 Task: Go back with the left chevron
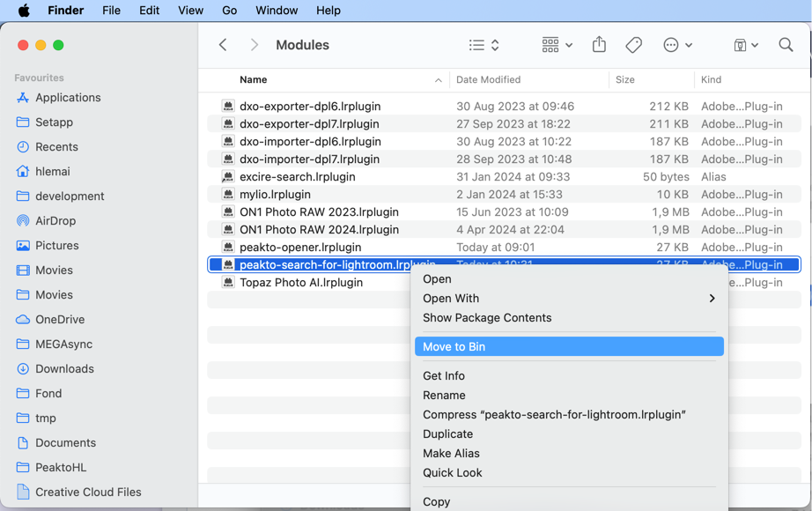[223, 45]
